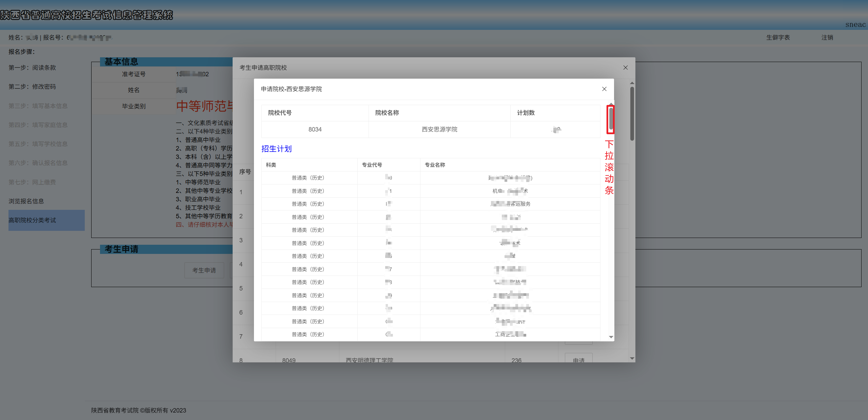The height and width of the screenshot is (420, 868).
Task: Close the 考生申请高职院校 popup
Action: coord(626,67)
